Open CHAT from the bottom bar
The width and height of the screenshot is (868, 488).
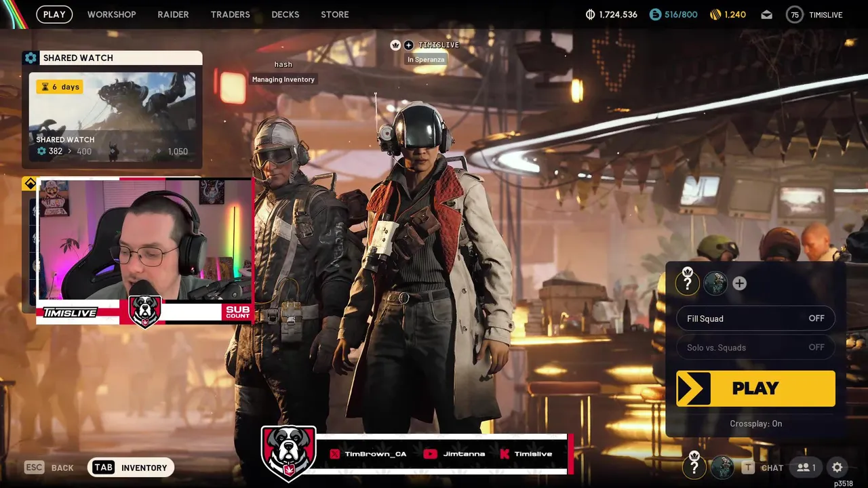coord(763,468)
